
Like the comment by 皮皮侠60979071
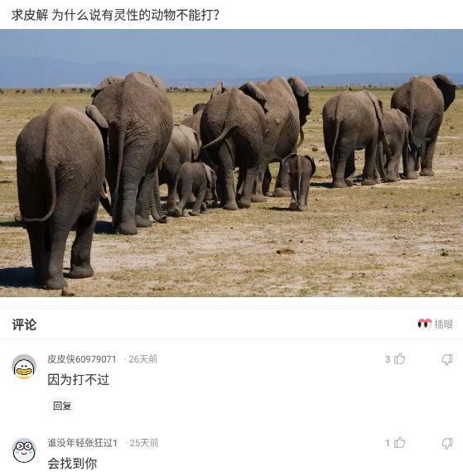tap(399, 358)
